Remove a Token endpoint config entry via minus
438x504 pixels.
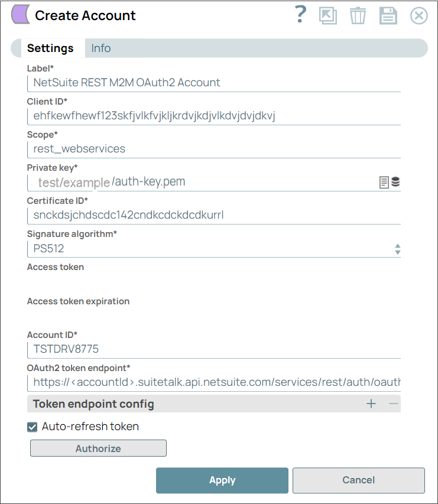click(x=392, y=404)
